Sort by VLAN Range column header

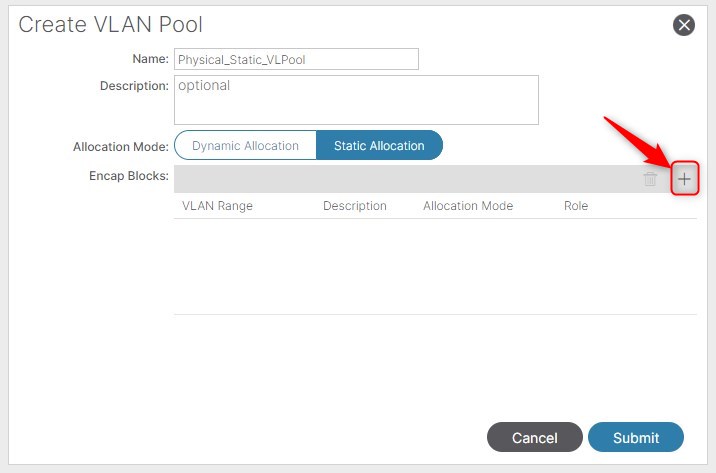click(217, 206)
